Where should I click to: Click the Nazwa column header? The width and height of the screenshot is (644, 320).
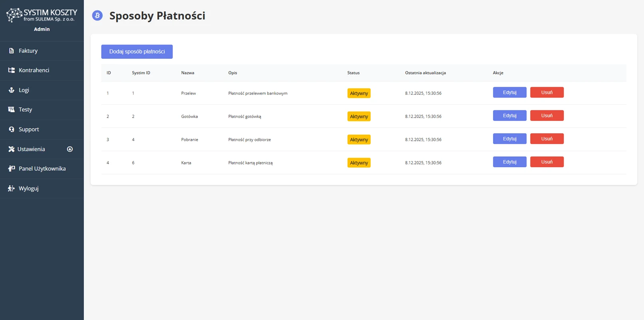188,73
